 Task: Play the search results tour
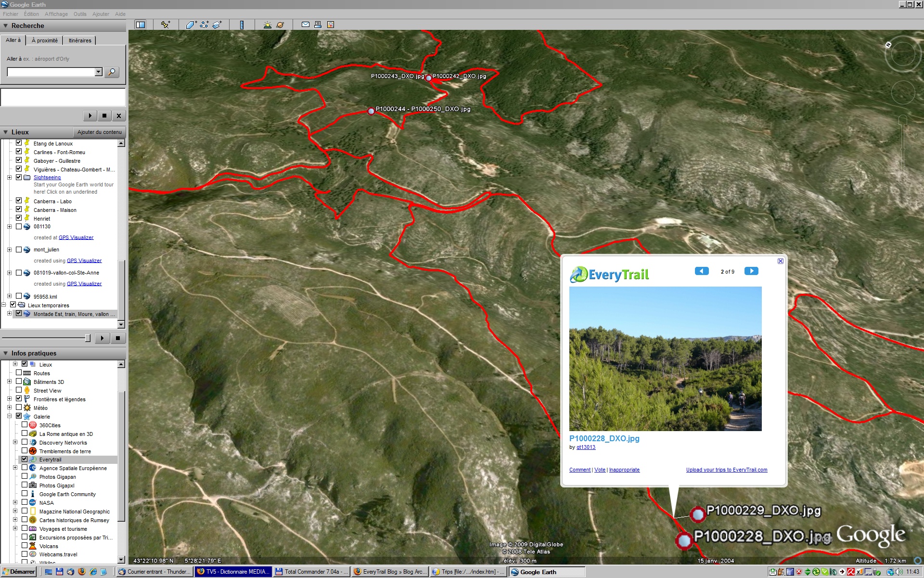pyautogui.click(x=90, y=116)
